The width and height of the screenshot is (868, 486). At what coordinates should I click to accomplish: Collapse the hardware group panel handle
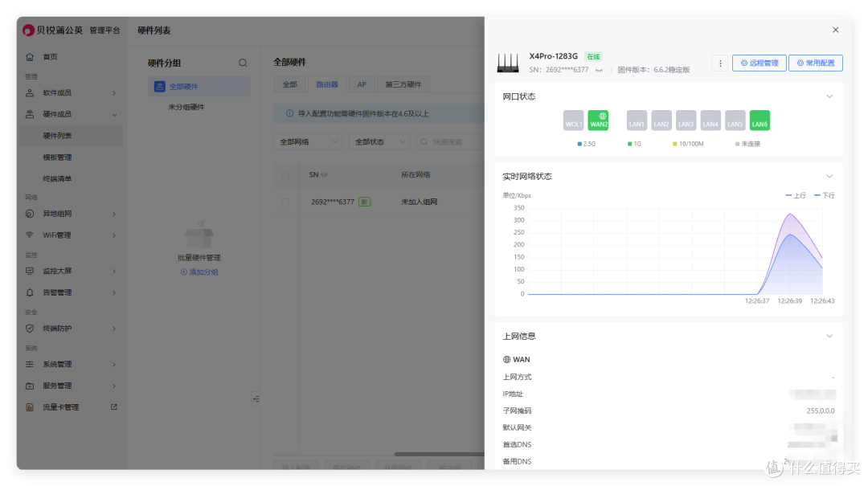point(256,398)
